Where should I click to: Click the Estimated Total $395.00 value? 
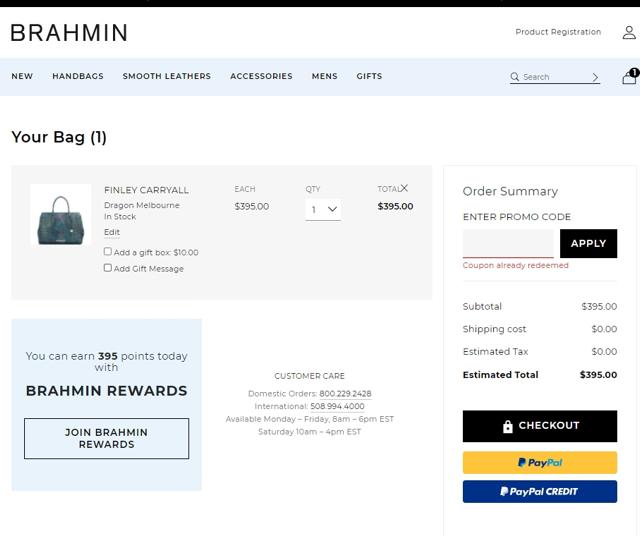598,375
